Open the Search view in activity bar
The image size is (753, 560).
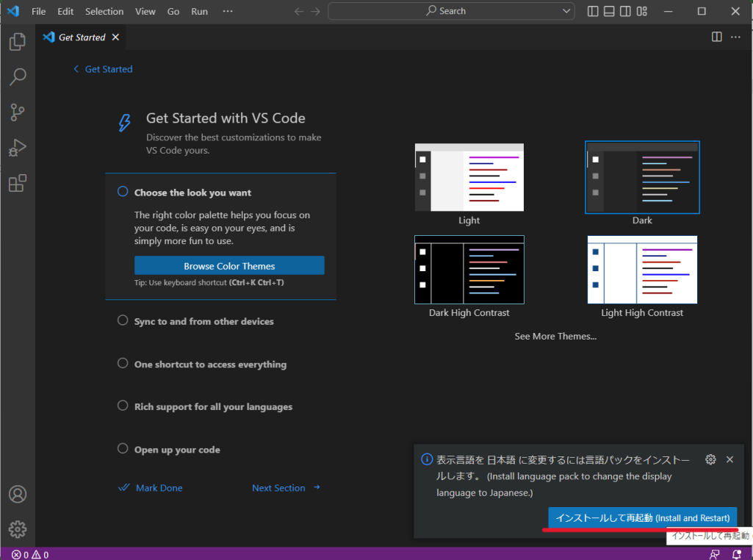[x=18, y=77]
